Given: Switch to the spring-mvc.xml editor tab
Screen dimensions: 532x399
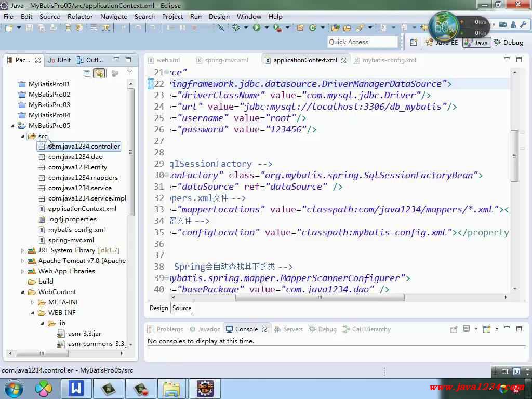Looking at the screenshot, I should [222, 60].
